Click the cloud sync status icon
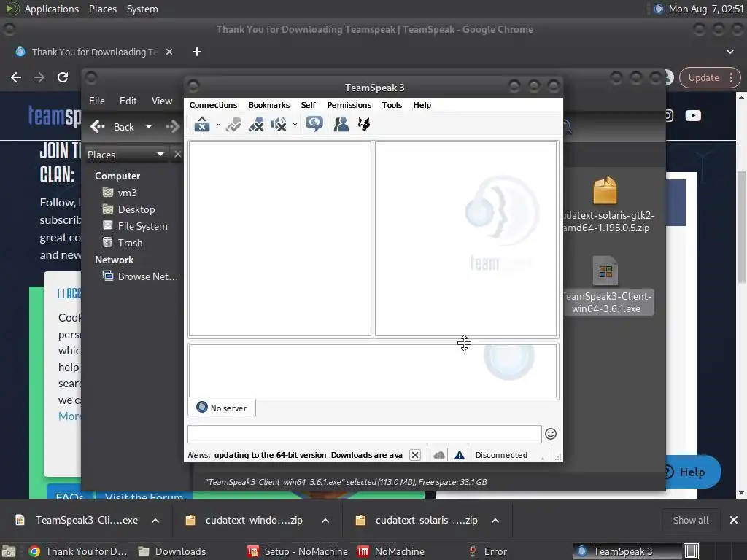The height and width of the screenshot is (560, 747). pos(438,455)
